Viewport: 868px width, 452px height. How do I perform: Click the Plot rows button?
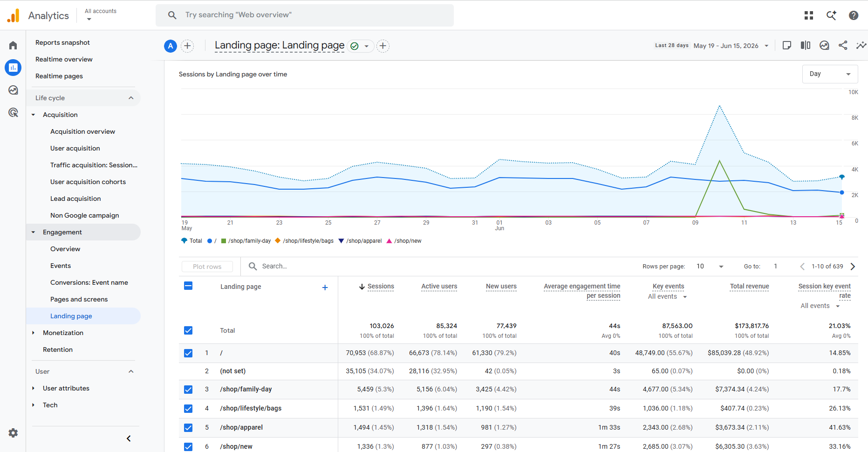pos(207,267)
